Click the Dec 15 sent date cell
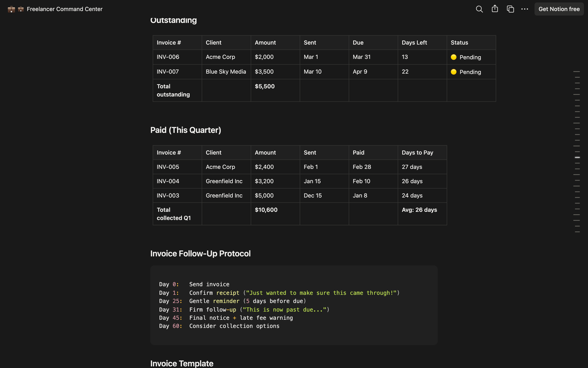 (324, 195)
